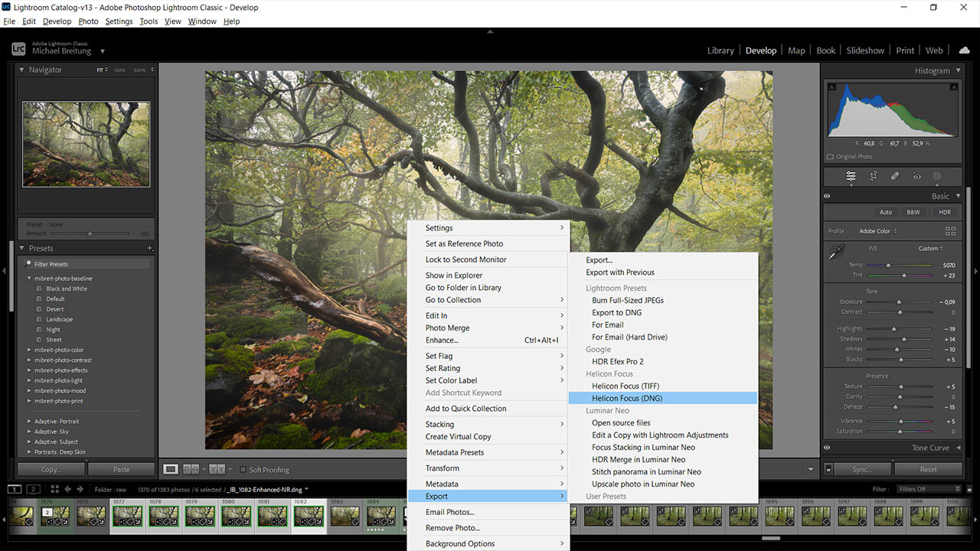Screen dimensions: 980x551
Task: Toggle Tone Curve panel eye icon
Action: [x=827, y=448]
